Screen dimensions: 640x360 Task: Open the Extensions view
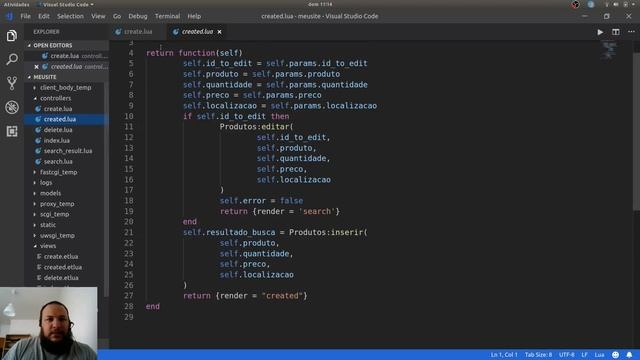(x=12, y=131)
